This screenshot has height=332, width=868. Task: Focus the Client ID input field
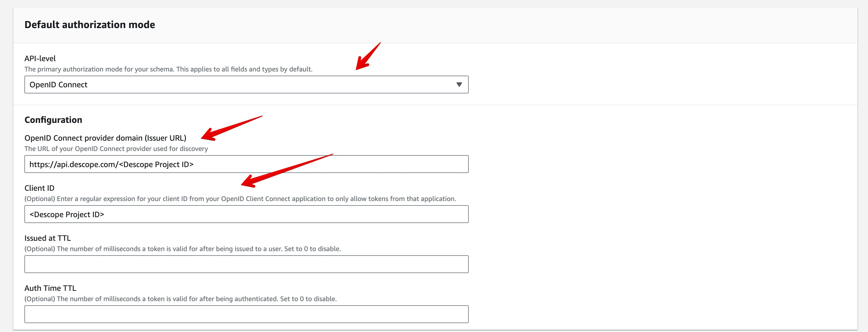[x=246, y=214]
